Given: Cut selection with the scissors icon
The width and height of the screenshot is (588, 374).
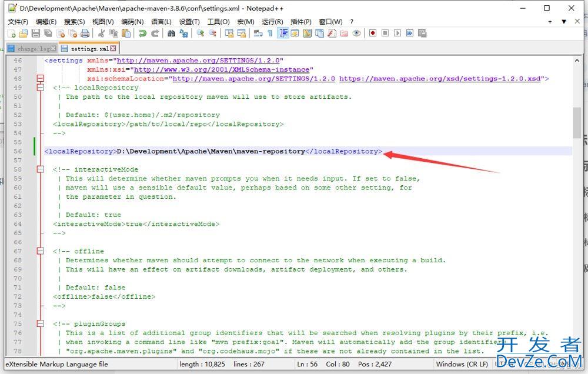Looking at the screenshot, I should coord(101,34).
